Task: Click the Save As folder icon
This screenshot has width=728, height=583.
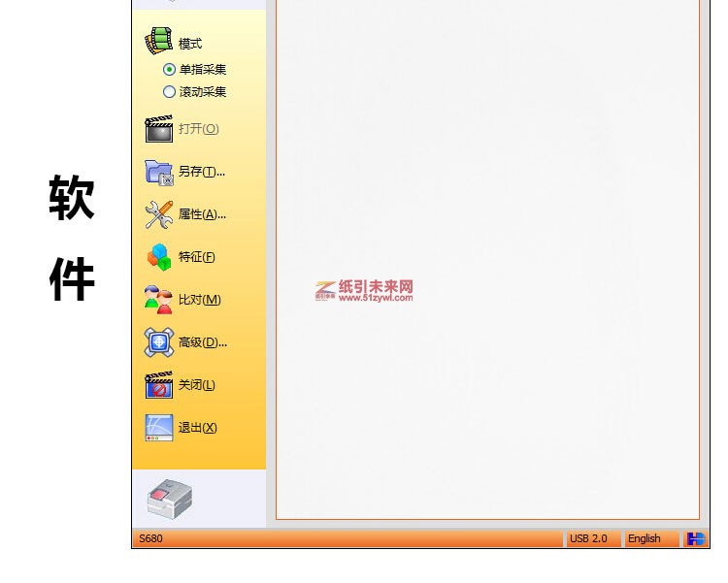Action: (x=158, y=172)
